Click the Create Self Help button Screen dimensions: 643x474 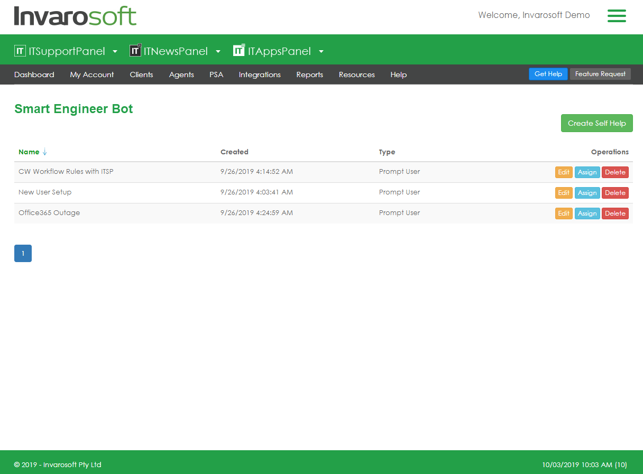pyautogui.click(x=596, y=123)
